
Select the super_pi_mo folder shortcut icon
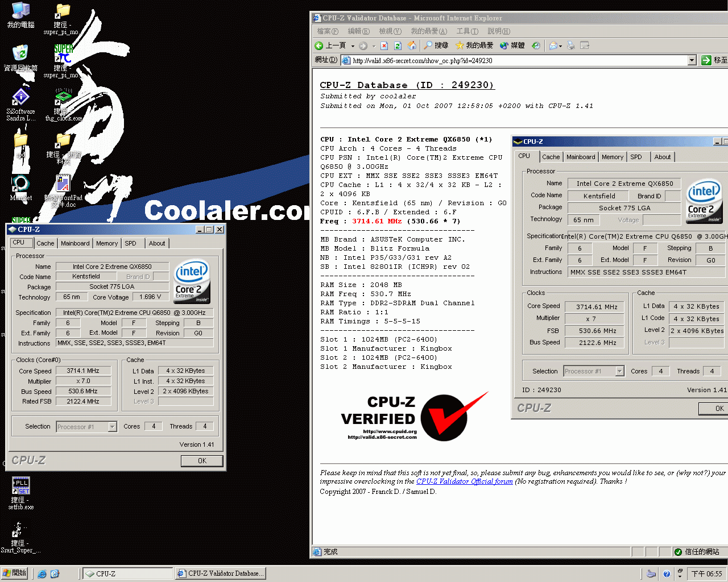click(x=61, y=19)
